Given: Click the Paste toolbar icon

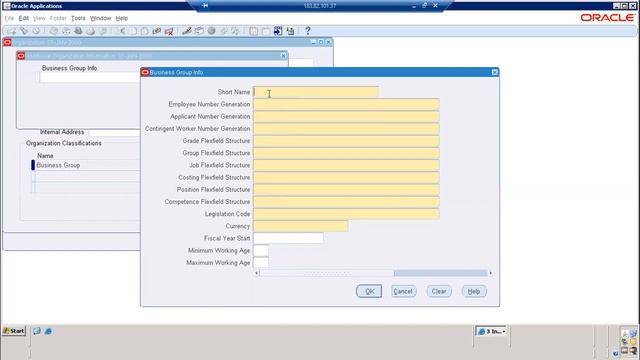Looking at the screenshot, I should [x=144, y=31].
